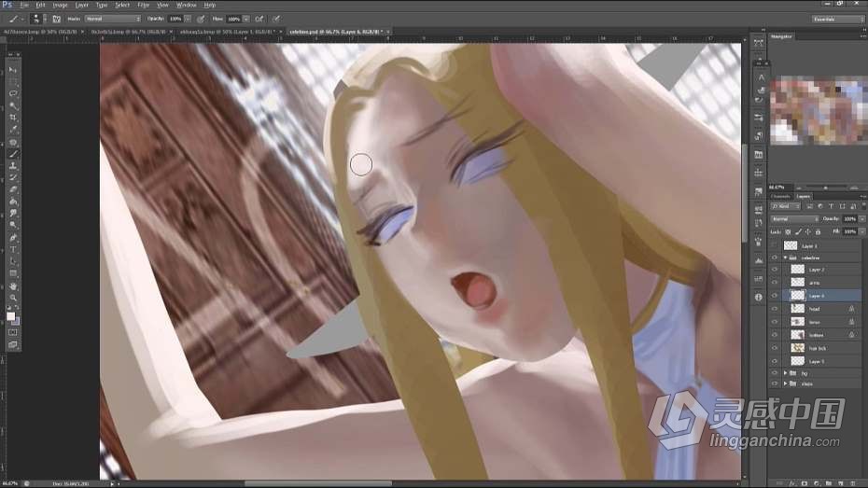The width and height of the screenshot is (868, 488).
Task: Open brush preset picker dropdown
Action: (45, 19)
